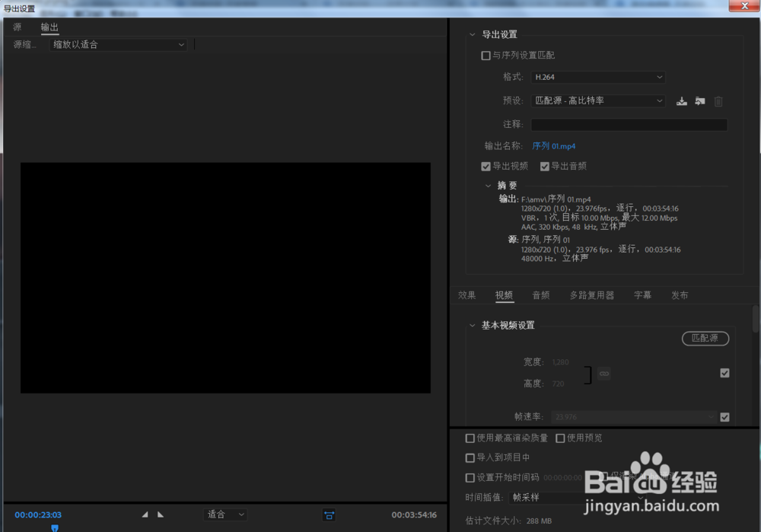Screen dimensions: 761x532
Task: Click the delete preset trash icon
Action: (718, 101)
